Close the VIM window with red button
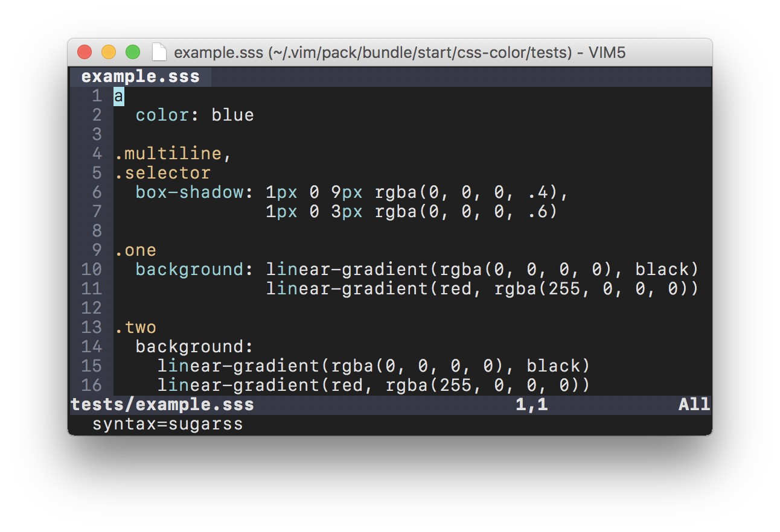The height and width of the screenshot is (532, 780). tap(85, 52)
